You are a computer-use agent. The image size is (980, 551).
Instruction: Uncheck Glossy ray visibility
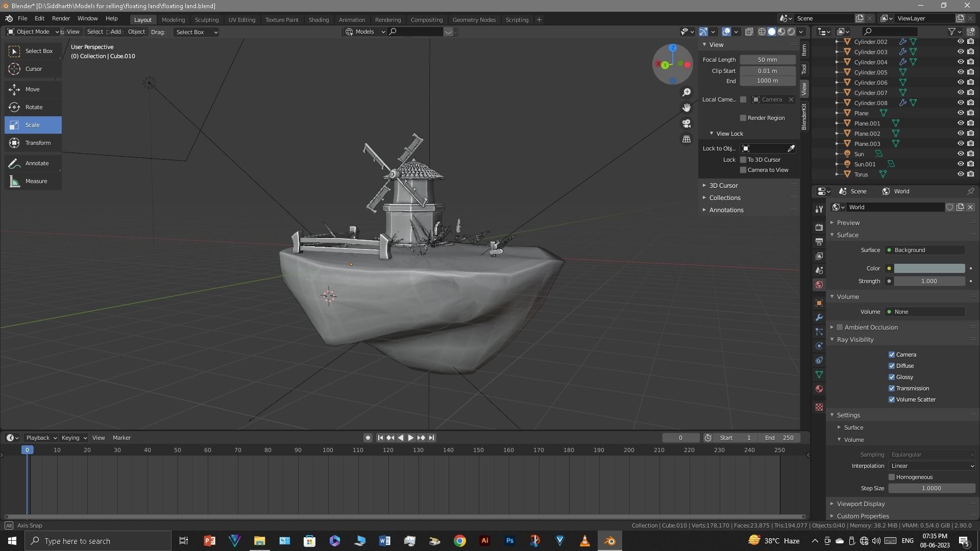[892, 377]
